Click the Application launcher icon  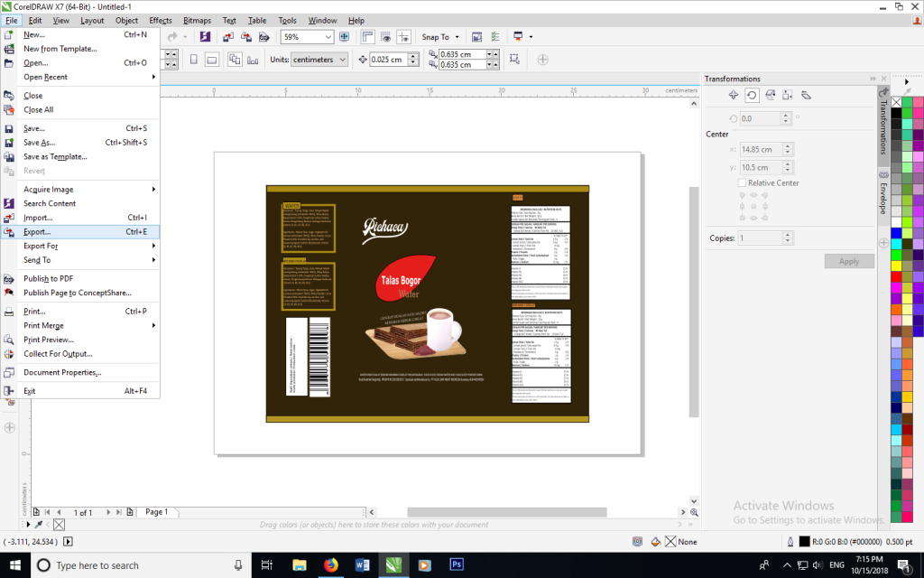coord(517,36)
